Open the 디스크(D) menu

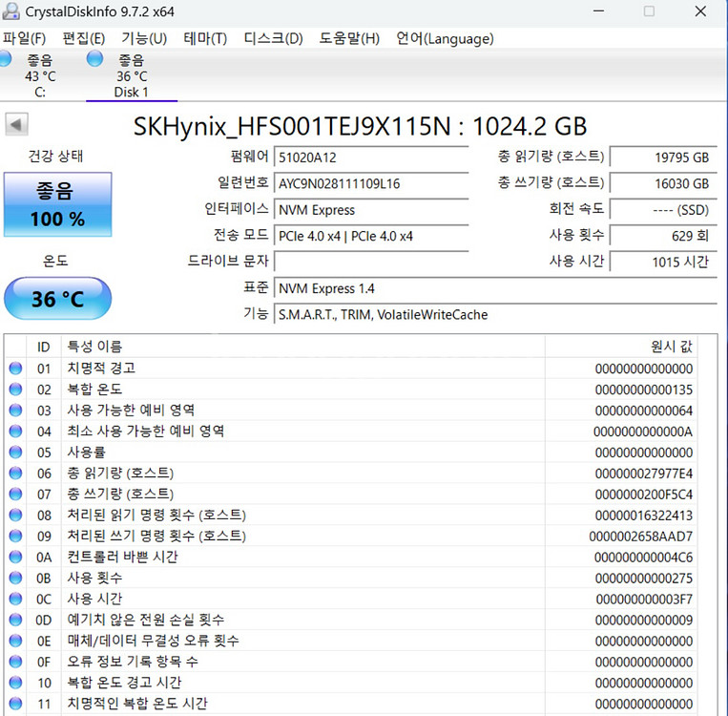point(273,38)
